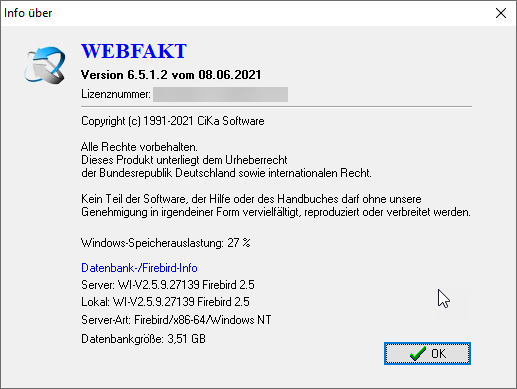This screenshot has width=517, height=389.
Task: Click the Copyright (c) 1991-2021 CiKa Software line
Action: pyautogui.click(x=173, y=121)
